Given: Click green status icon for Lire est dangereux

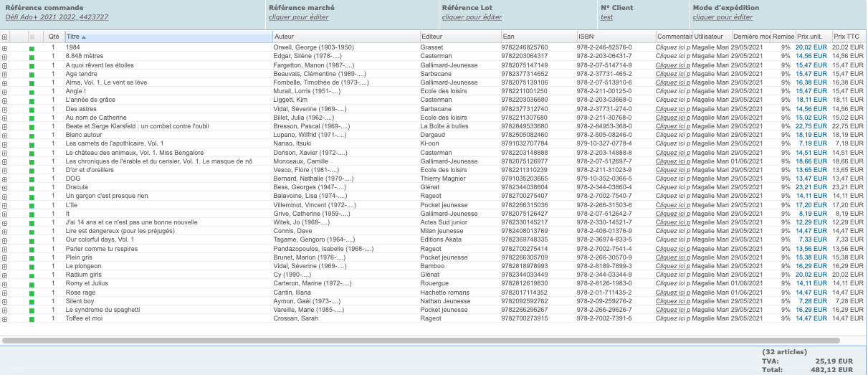Looking at the screenshot, I should pyautogui.click(x=32, y=231).
